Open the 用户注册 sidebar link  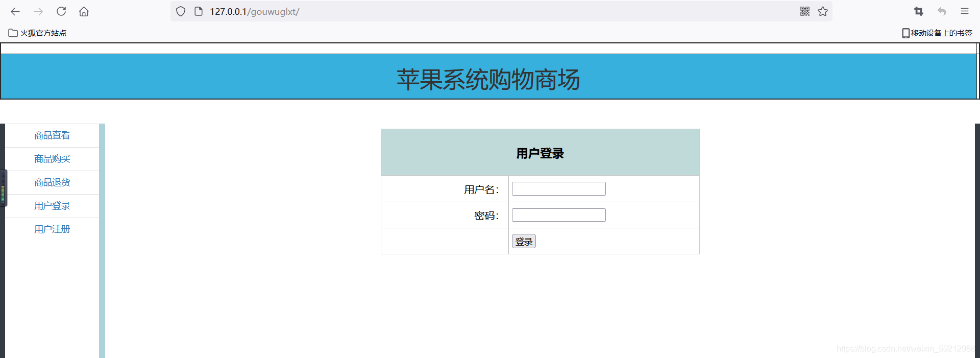pos(52,229)
